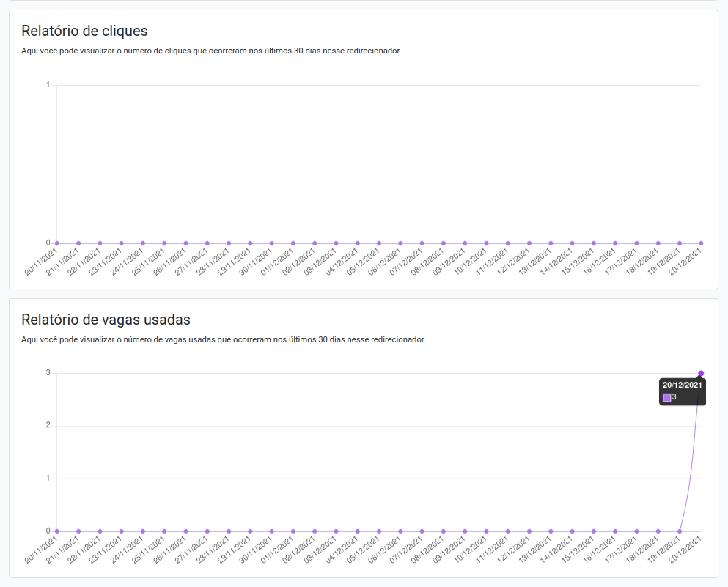Select the 10/12/2021 dot on clicks chart
Viewport: 728px width, 587px height.
tap(485, 242)
